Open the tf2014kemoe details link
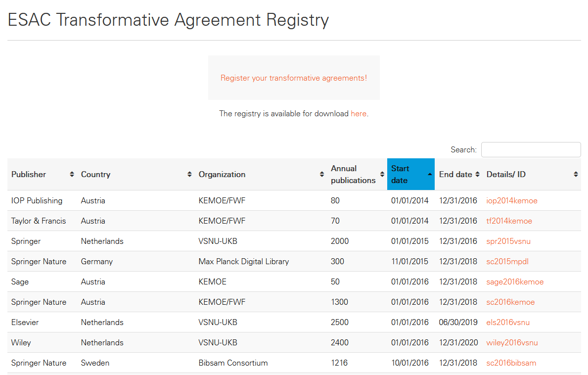The width and height of the screenshot is (588, 375). pyautogui.click(x=509, y=221)
